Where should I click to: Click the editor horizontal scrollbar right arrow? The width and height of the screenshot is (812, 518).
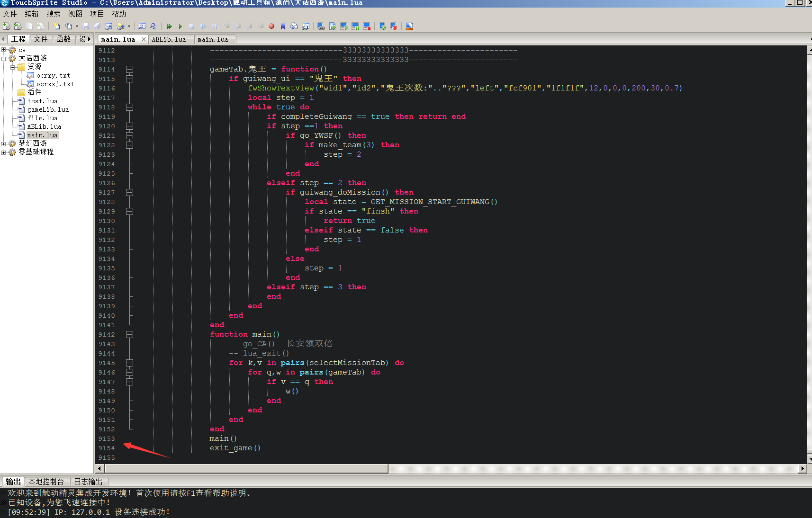[802, 468]
